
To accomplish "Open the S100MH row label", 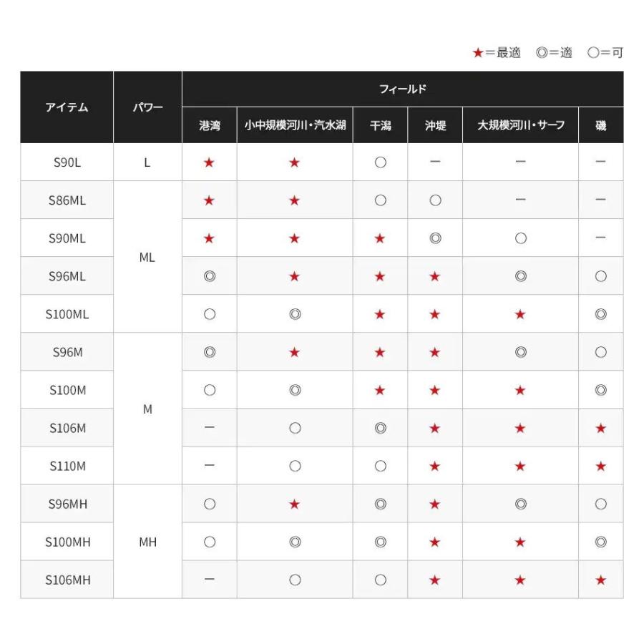I will click(67, 540).
